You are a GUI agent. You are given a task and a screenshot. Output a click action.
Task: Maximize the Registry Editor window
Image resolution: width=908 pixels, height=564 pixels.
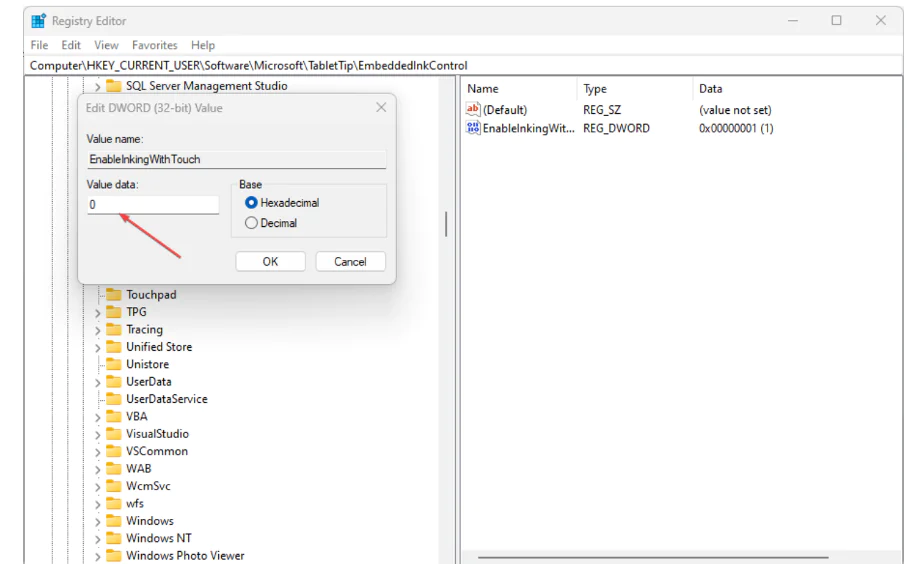point(836,20)
